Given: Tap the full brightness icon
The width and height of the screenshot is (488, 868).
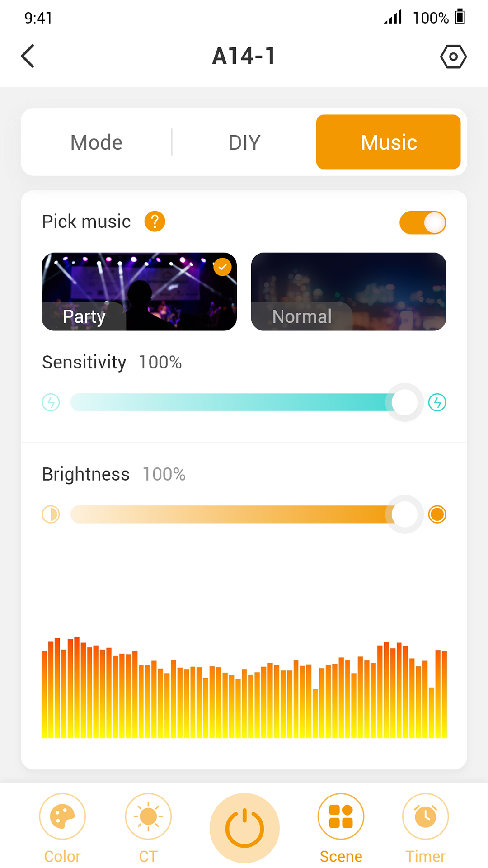Looking at the screenshot, I should [x=437, y=514].
